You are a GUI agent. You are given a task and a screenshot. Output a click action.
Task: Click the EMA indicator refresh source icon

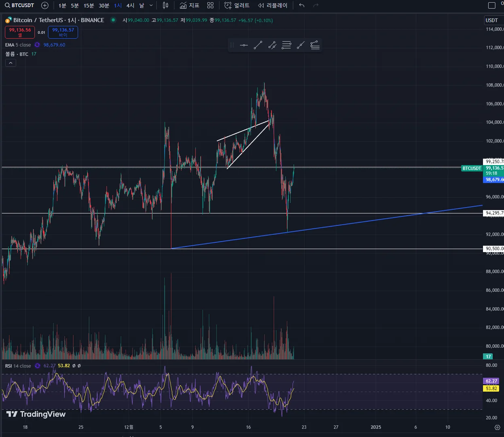click(x=37, y=45)
